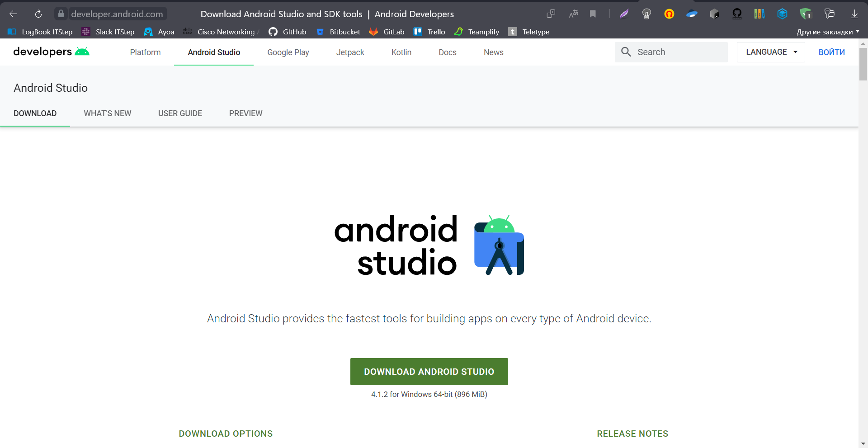Click the page vertical scrollbar thumb
The height and width of the screenshot is (448, 868).
(x=863, y=64)
